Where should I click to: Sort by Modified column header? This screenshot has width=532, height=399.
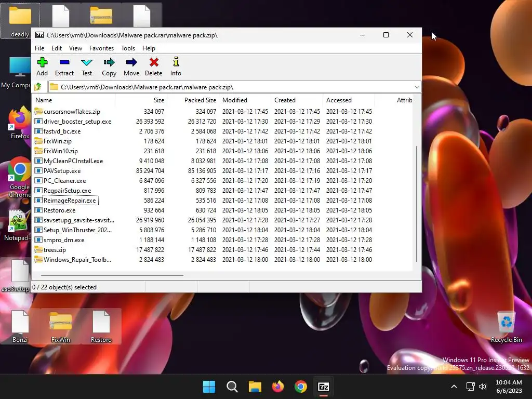point(245,100)
